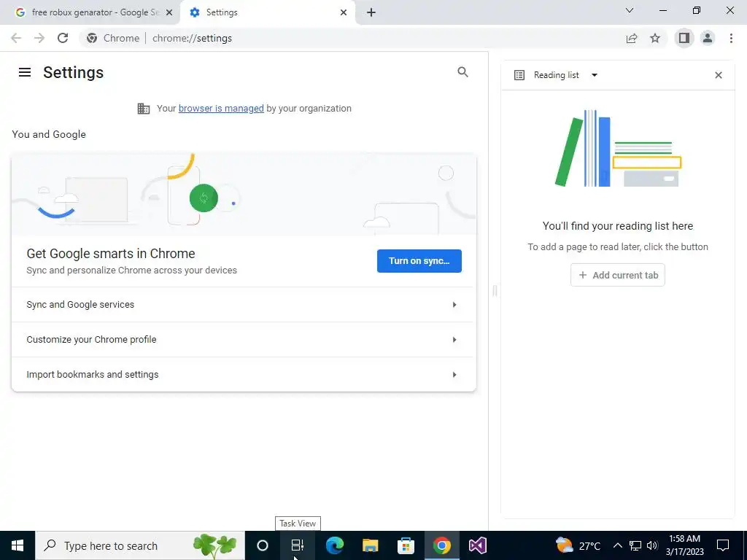The width and height of the screenshot is (747, 560).
Task: Expand Customize your Chrome profile row
Action: pyautogui.click(x=243, y=340)
